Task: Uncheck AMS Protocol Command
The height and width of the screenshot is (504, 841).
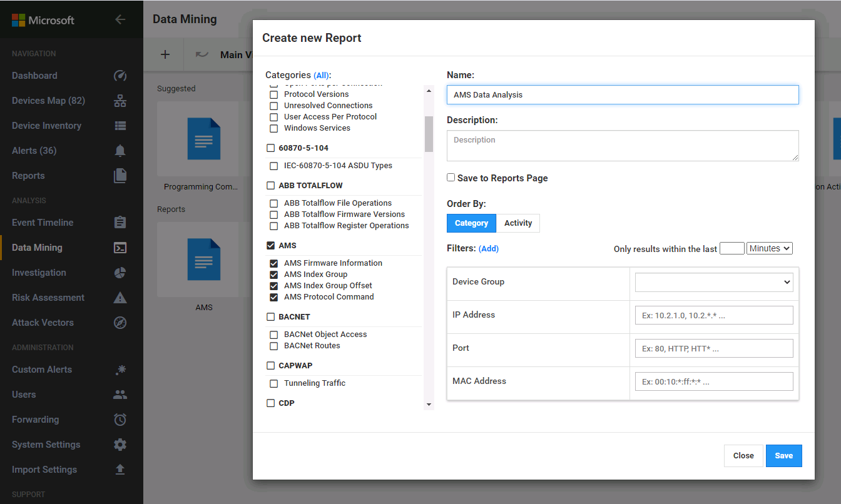Action: (x=273, y=297)
